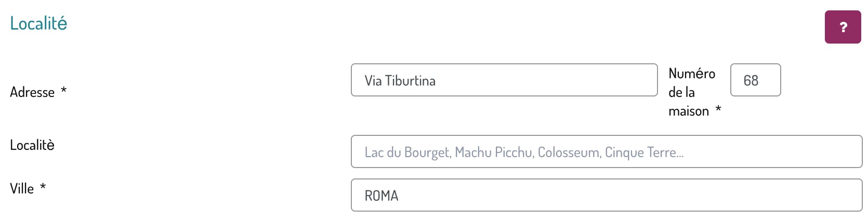This screenshot has height=222, width=868.
Task: Click into the Ville field containing ROMA
Action: coord(607,195)
